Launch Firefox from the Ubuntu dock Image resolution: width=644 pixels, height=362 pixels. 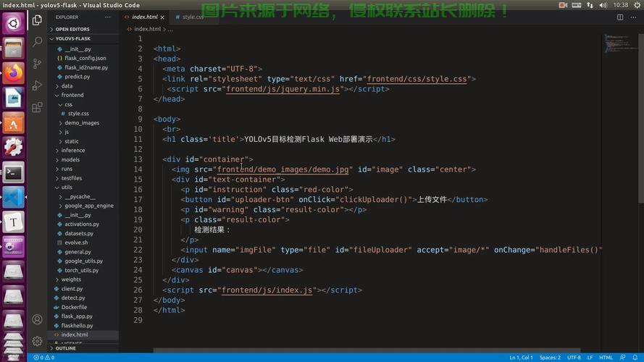click(13, 72)
